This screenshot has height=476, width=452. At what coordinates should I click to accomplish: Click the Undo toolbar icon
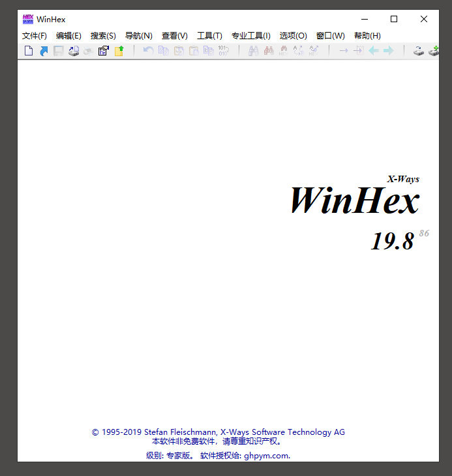coord(148,51)
